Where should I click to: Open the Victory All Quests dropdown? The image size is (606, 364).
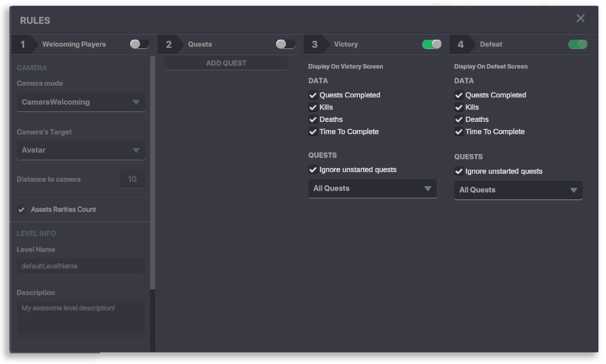pos(372,188)
